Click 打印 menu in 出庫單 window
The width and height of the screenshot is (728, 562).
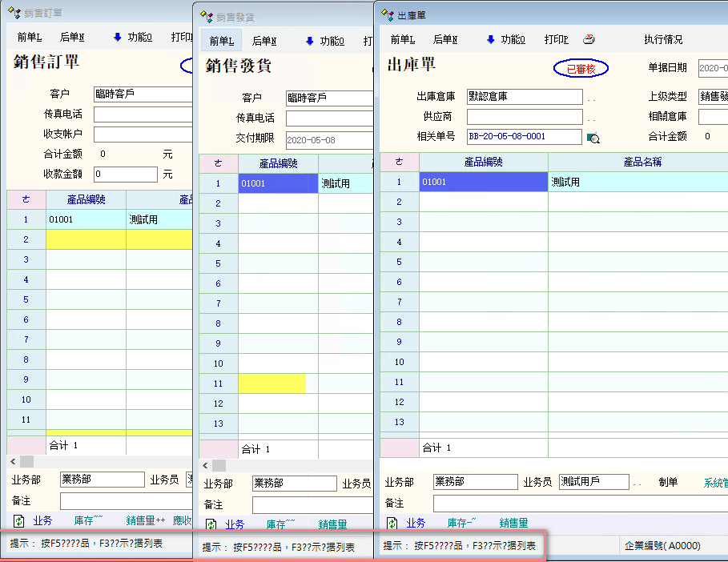[556, 40]
